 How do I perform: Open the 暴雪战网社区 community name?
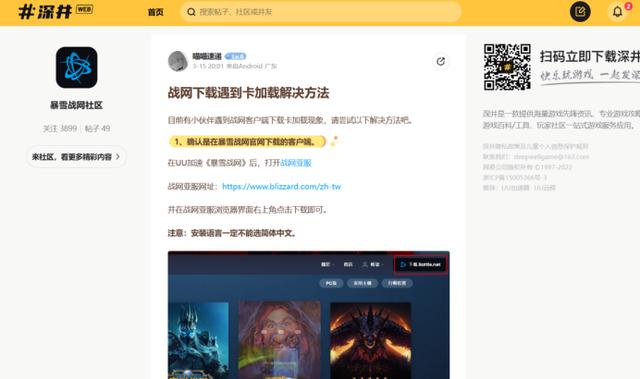[76, 105]
